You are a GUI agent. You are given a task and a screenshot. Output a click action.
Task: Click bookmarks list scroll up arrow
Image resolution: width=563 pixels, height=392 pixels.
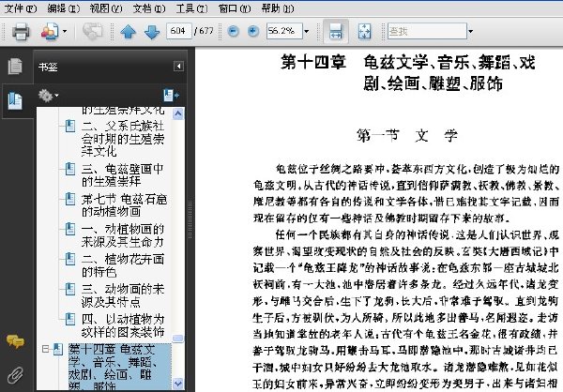point(178,113)
